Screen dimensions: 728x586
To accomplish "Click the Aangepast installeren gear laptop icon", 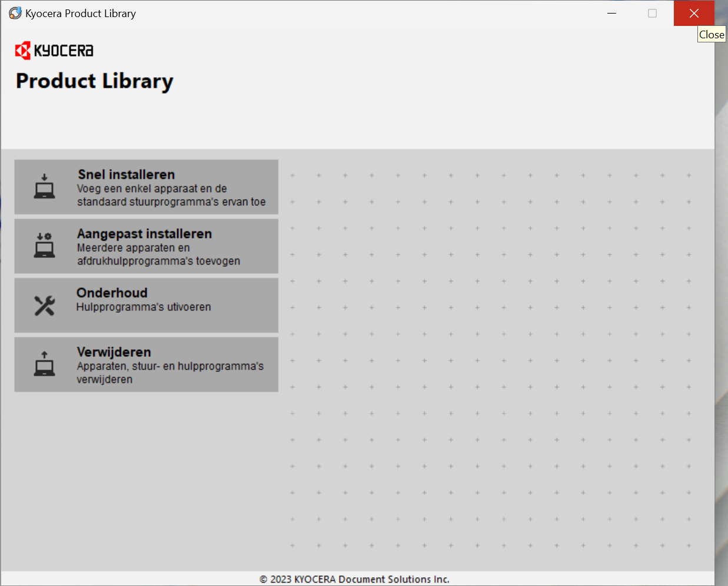I will point(44,245).
